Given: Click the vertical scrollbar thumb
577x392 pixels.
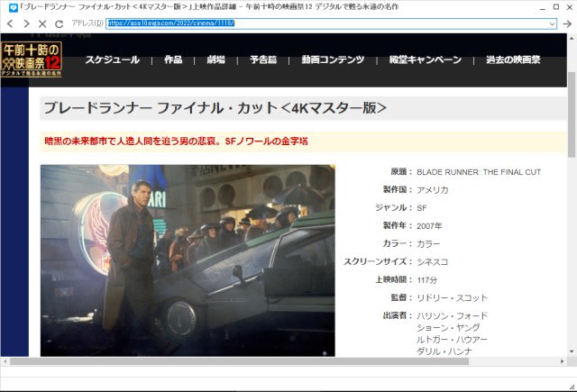Looking at the screenshot, I should (572, 114).
